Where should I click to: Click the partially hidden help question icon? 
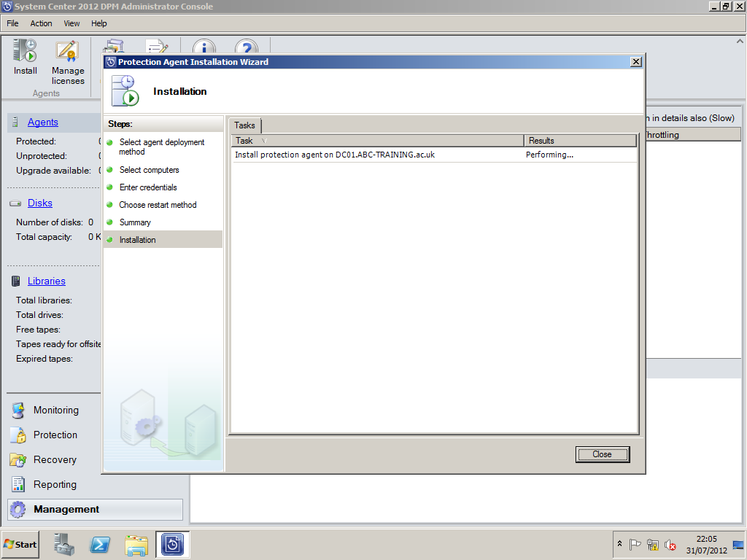[247, 46]
